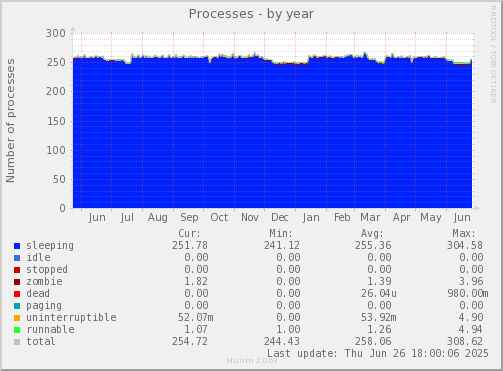This screenshot has height=371, width=503.
Task: Click the 'Sep' x-axis month label
Action: (x=189, y=218)
